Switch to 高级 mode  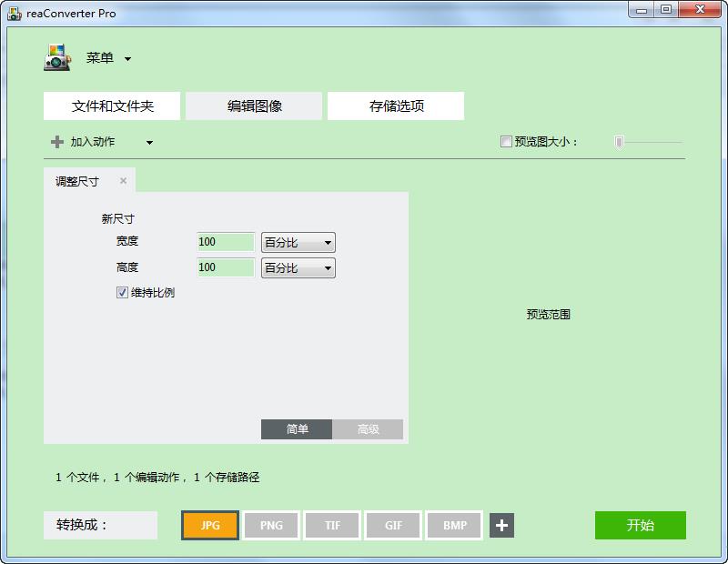[368, 429]
